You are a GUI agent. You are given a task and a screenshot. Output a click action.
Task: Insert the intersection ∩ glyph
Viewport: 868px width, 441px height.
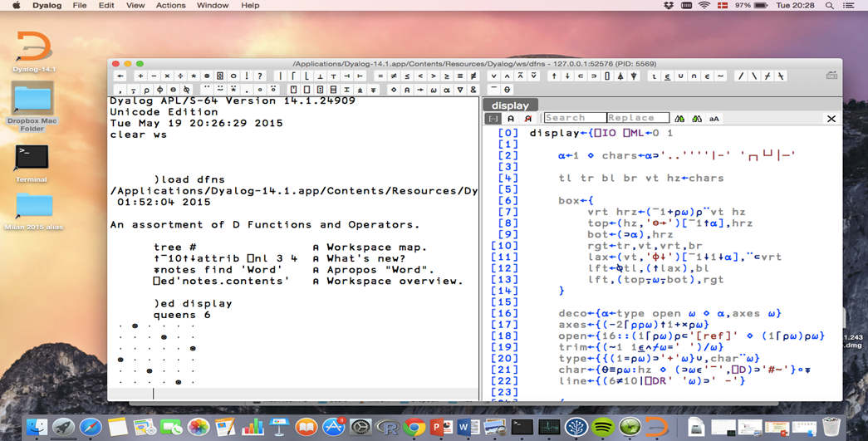(x=694, y=76)
